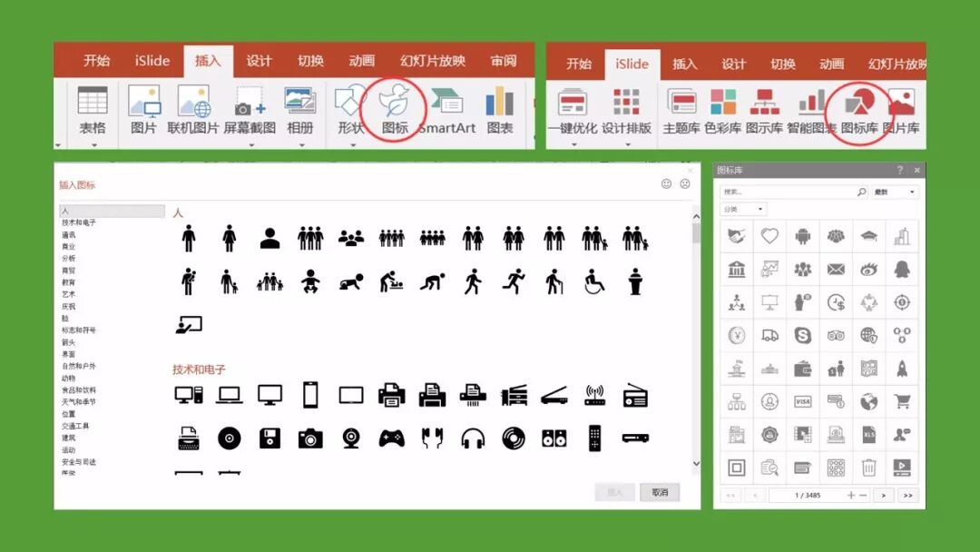
Task: Open 图标库 in the iSlide ribbon
Action: [x=858, y=112]
